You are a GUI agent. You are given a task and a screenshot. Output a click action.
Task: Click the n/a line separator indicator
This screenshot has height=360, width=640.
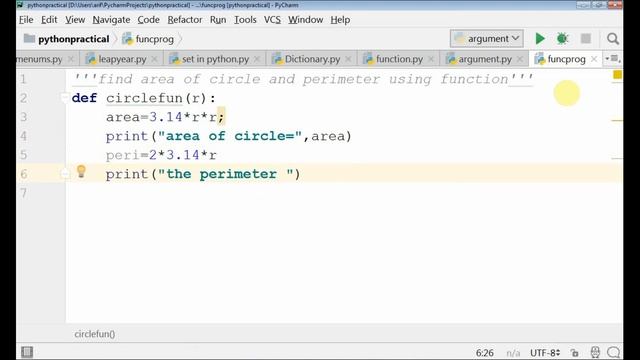pos(513,353)
